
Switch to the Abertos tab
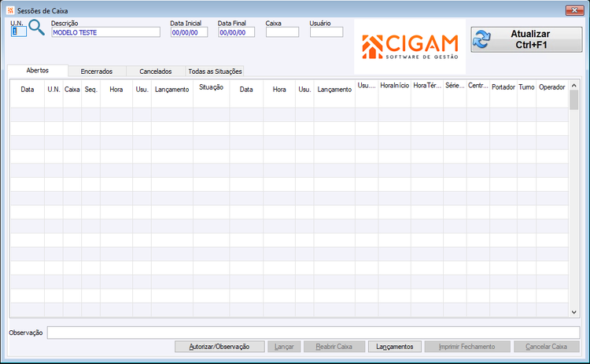coord(38,70)
